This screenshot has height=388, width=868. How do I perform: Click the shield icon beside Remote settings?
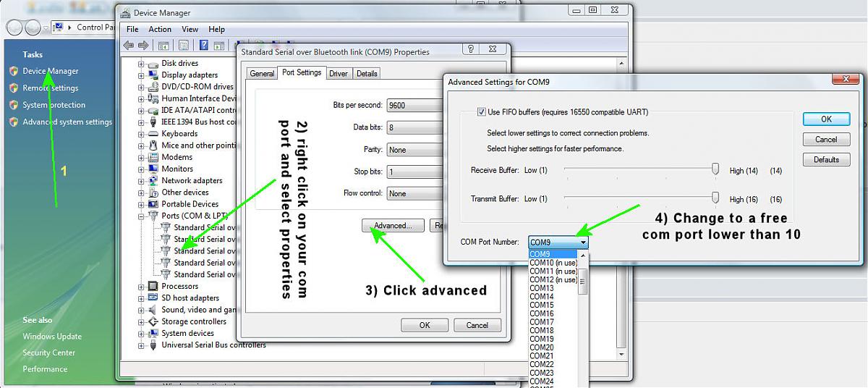[x=13, y=88]
